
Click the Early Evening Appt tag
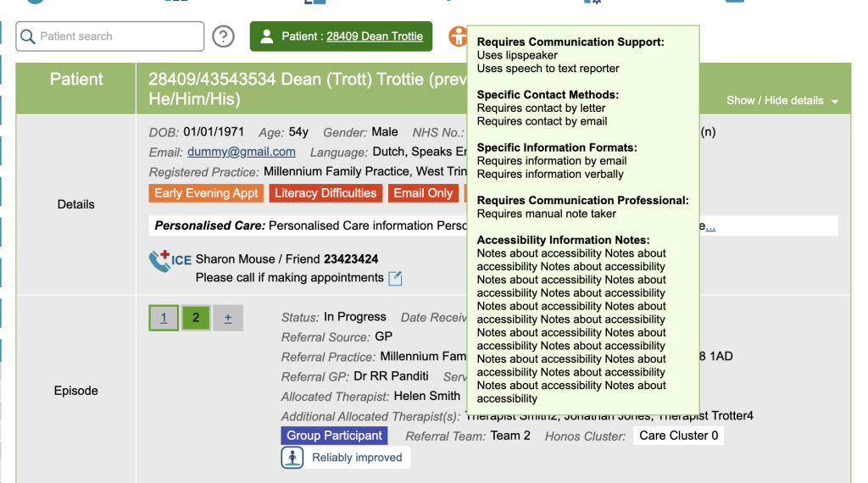tap(206, 193)
